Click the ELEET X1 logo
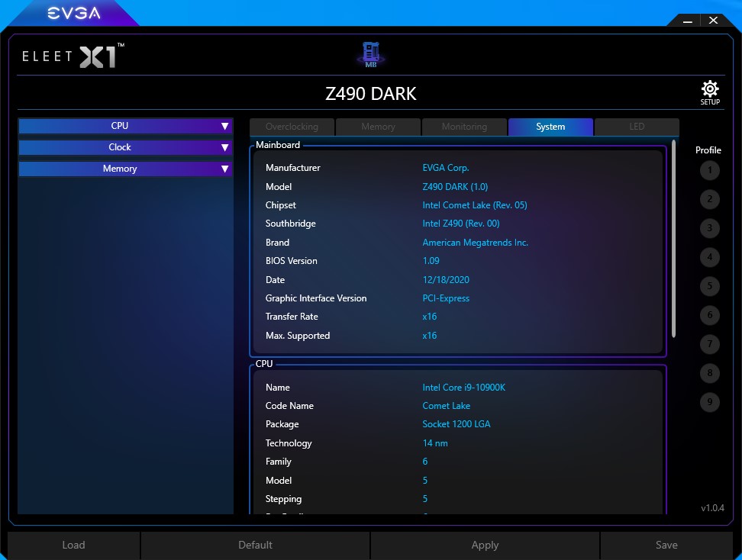 pyautogui.click(x=73, y=56)
